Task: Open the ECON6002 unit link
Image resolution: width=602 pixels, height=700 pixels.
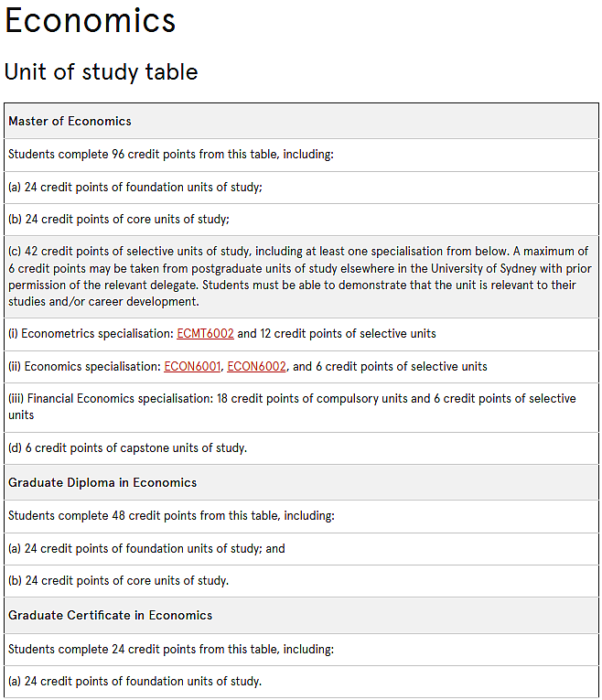Action: (x=256, y=367)
